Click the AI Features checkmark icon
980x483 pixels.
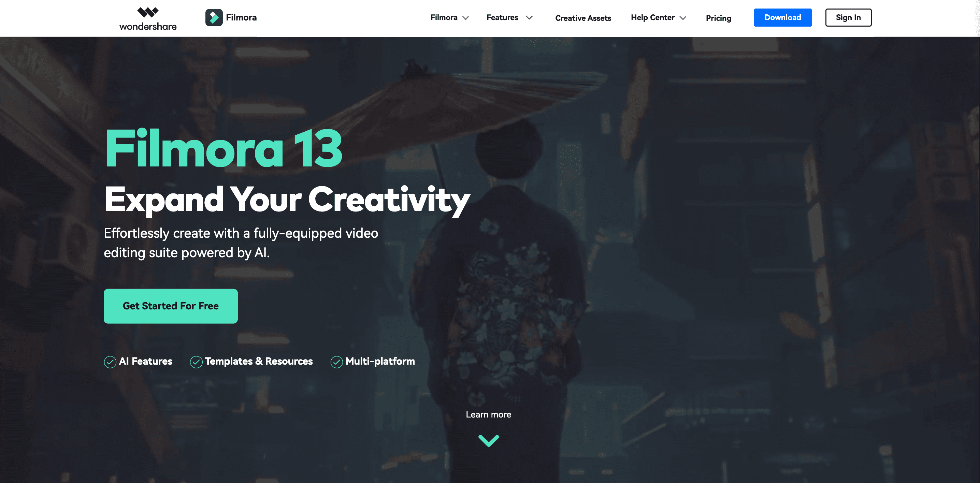click(111, 361)
